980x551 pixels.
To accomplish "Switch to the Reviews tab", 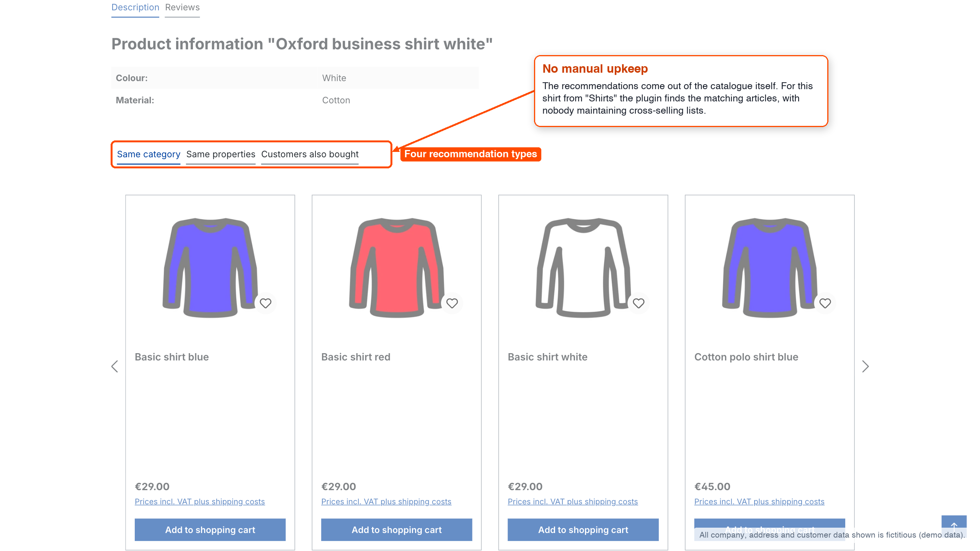I will [x=182, y=8].
